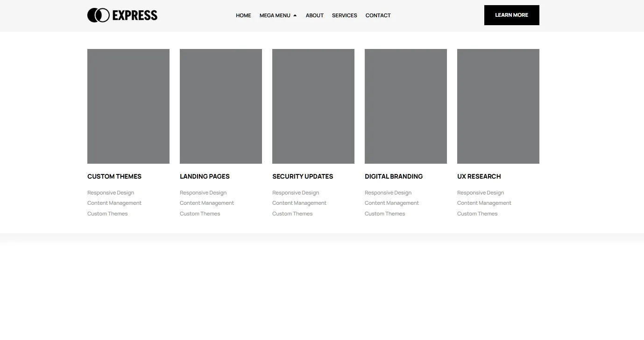Select Services in the top navigation
Image resolution: width=644 pixels, height=340 pixels.
344,15
